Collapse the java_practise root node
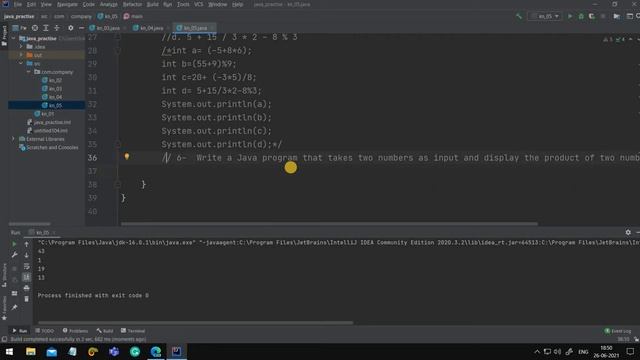 click(13, 38)
